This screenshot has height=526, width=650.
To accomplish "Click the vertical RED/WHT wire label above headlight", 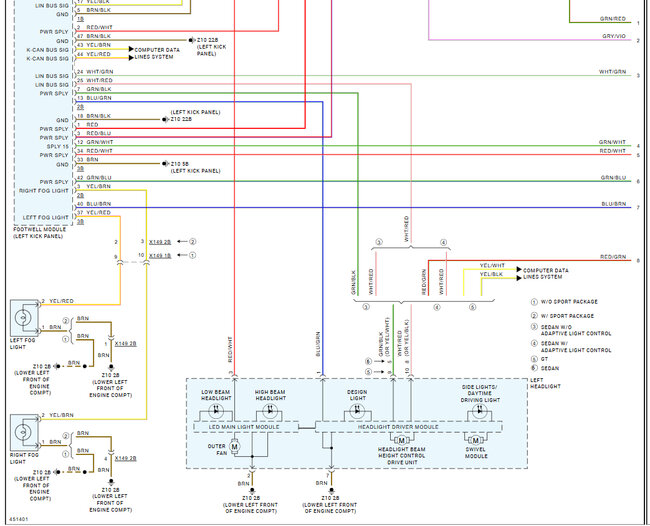I will (x=230, y=349).
